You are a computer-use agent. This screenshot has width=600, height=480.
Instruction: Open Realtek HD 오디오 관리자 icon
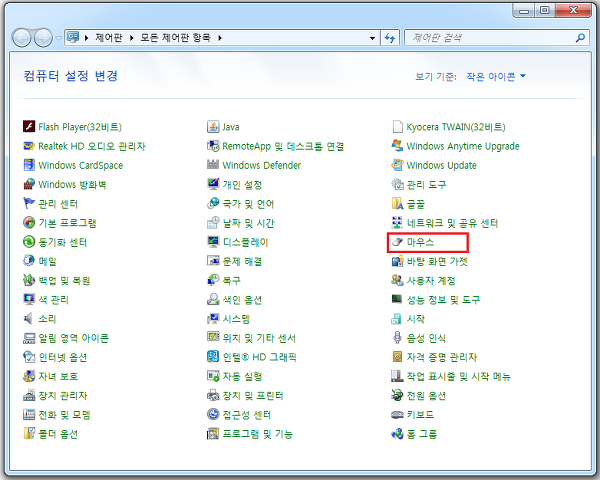coord(29,146)
